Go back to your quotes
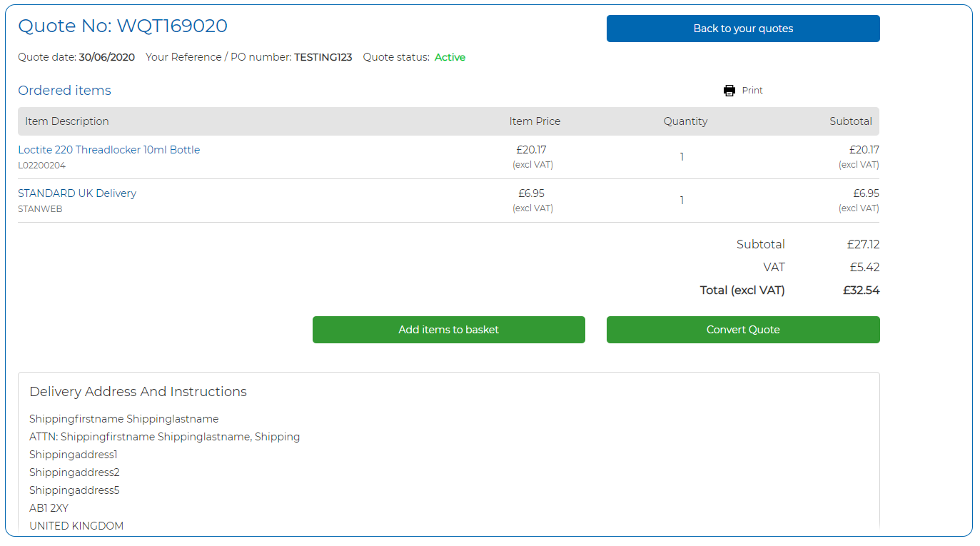980x546 pixels. click(x=743, y=29)
